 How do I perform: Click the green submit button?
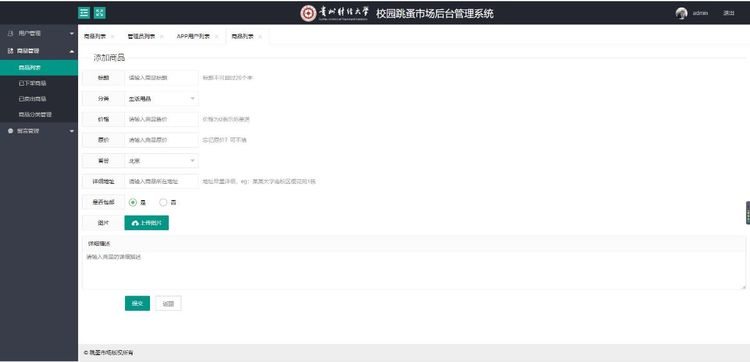(137, 303)
